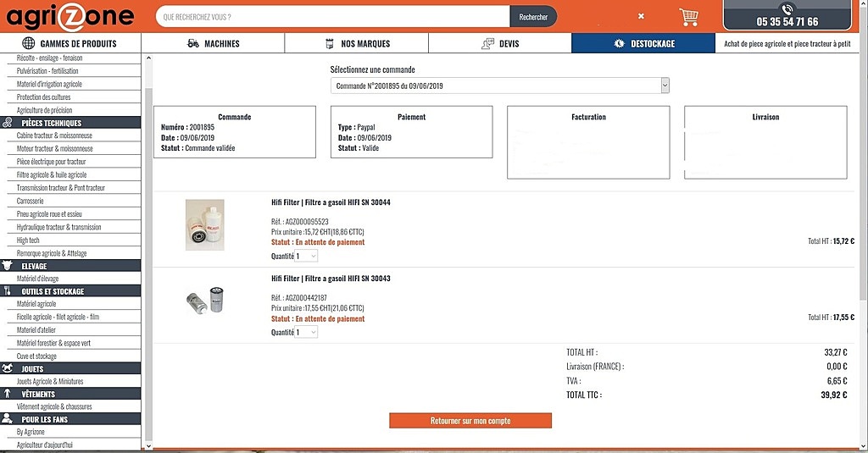The height and width of the screenshot is (453, 868).
Task: Click the SN 30044 filter product thumbnail
Action: click(205, 225)
